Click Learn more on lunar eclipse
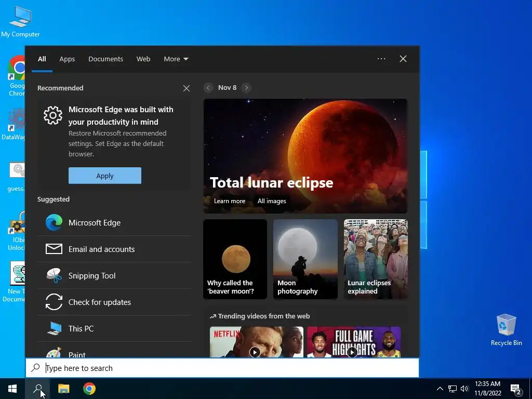The width and height of the screenshot is (532, 399). coord(230,201)
